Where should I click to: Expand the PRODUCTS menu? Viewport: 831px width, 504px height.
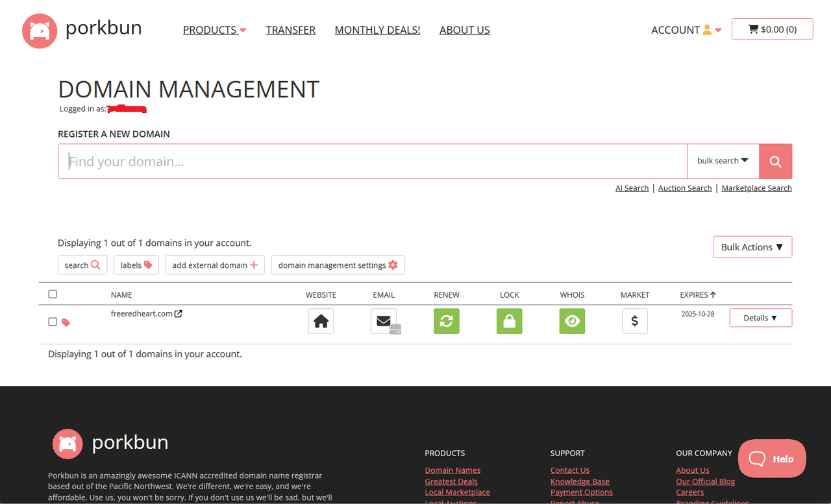[x=215, y=30]
